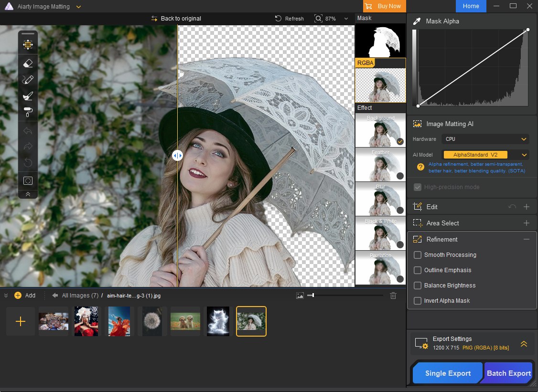
Task: Adjust the thumbnail size slider
Action: pos(313,296)
